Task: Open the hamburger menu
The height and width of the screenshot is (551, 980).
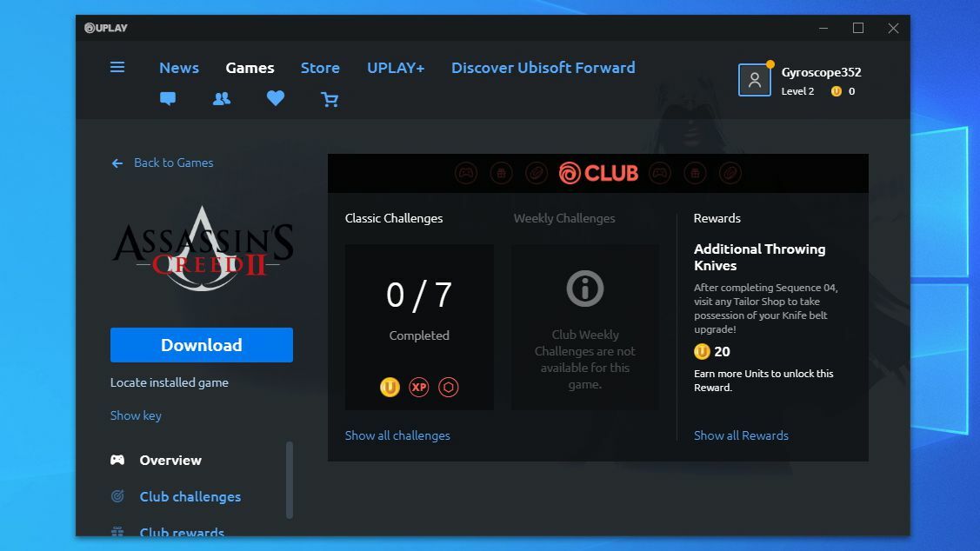Action: tap(117, 67)
